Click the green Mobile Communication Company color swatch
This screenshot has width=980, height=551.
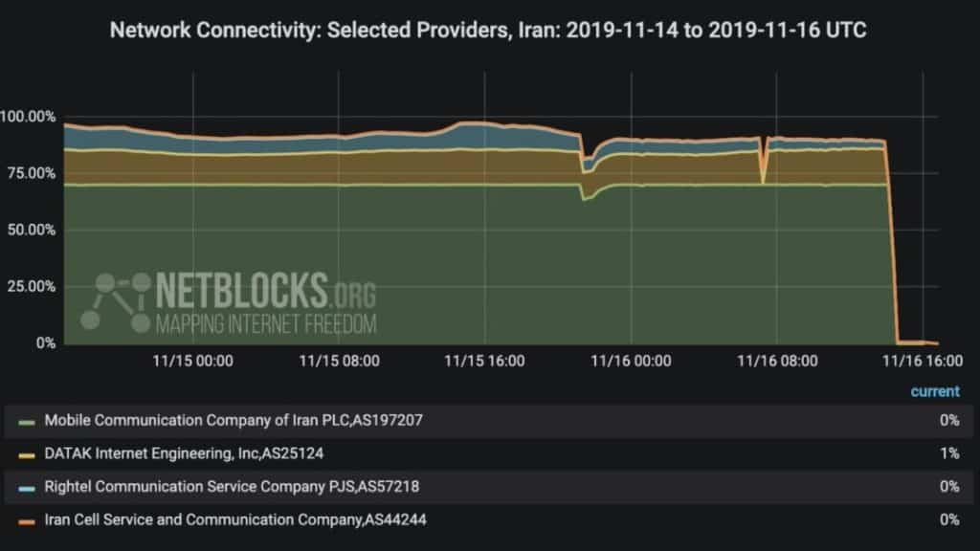click(26, 423)
